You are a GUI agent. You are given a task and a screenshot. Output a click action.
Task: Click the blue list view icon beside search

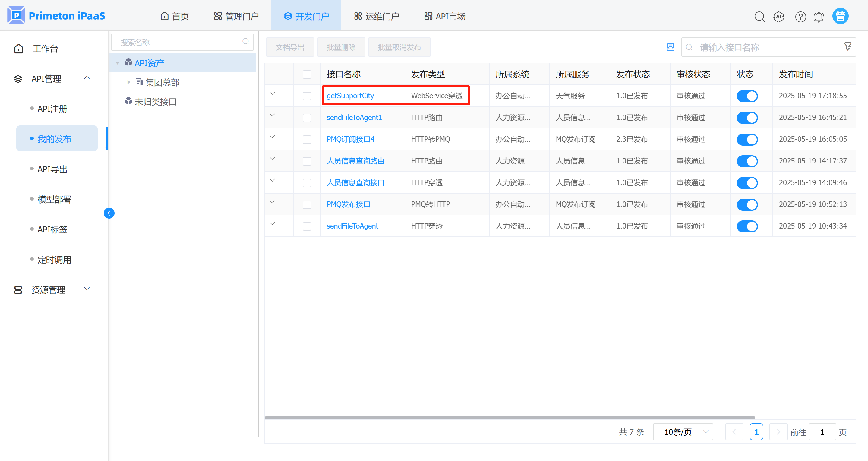pos(670,47)
